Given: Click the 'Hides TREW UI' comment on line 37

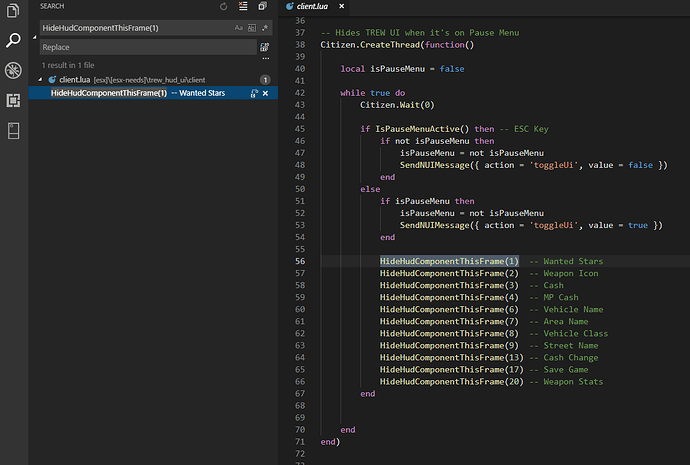Looking at the screenshot, I should [420, 33].
